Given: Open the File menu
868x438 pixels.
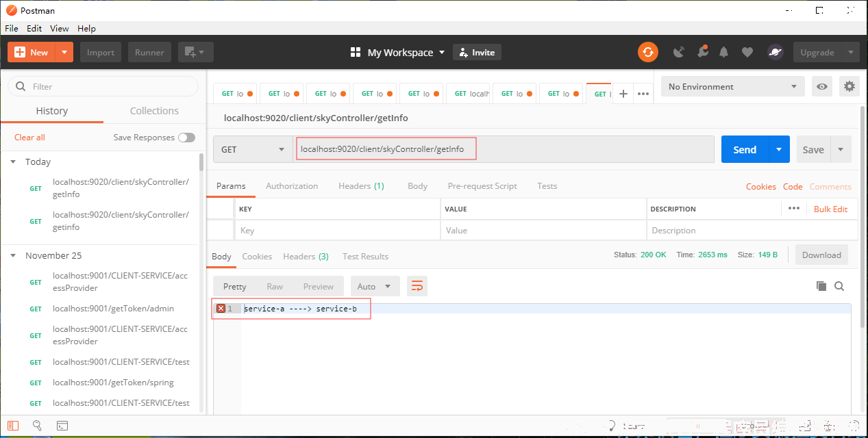Looking at the screenshot, I should click(12, 28).
